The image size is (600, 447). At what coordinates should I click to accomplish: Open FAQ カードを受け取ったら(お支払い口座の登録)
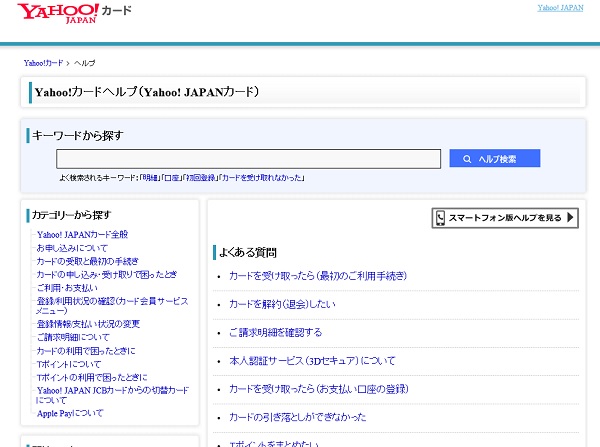[319, 389]
